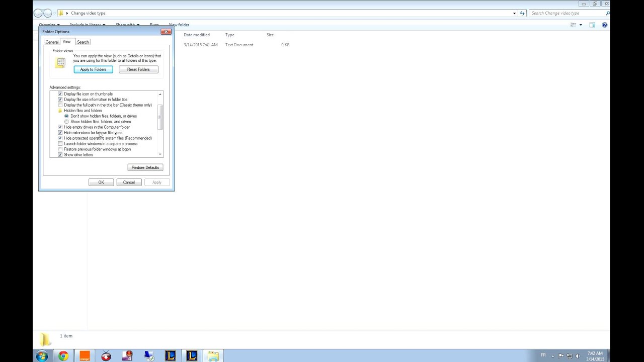Image resolution: width=644 pixels, height=362 pixels.
Task: Click the Start menu orb
Action: point(42,355)
